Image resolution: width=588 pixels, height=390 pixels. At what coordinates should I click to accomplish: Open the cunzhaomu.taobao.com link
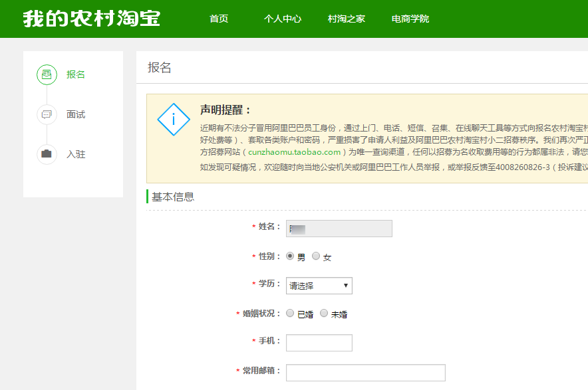[295, 152]
